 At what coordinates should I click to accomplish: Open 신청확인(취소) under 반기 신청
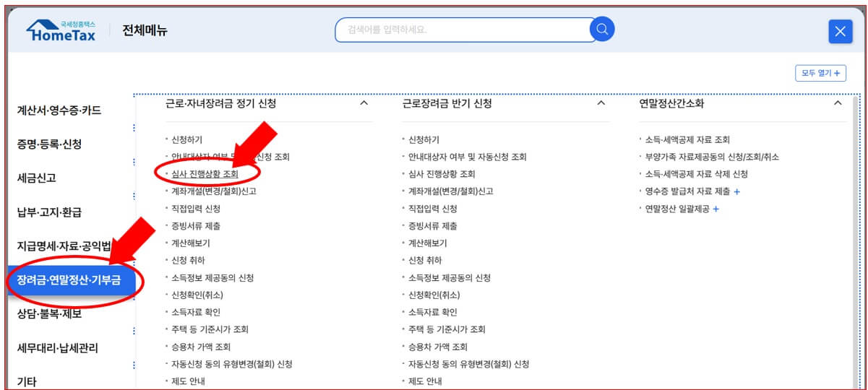(434, 295)
